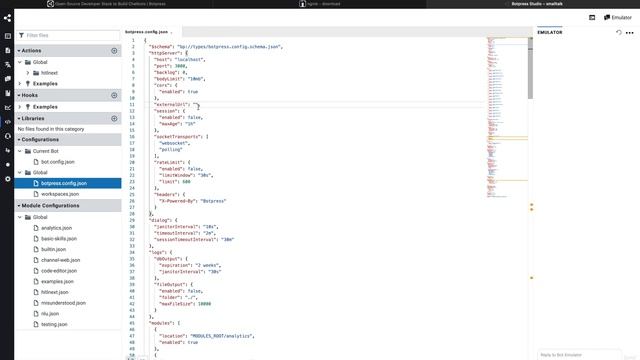Click the "port": 3000 line
Screen dimensions: 640x360
pos(171,66)
